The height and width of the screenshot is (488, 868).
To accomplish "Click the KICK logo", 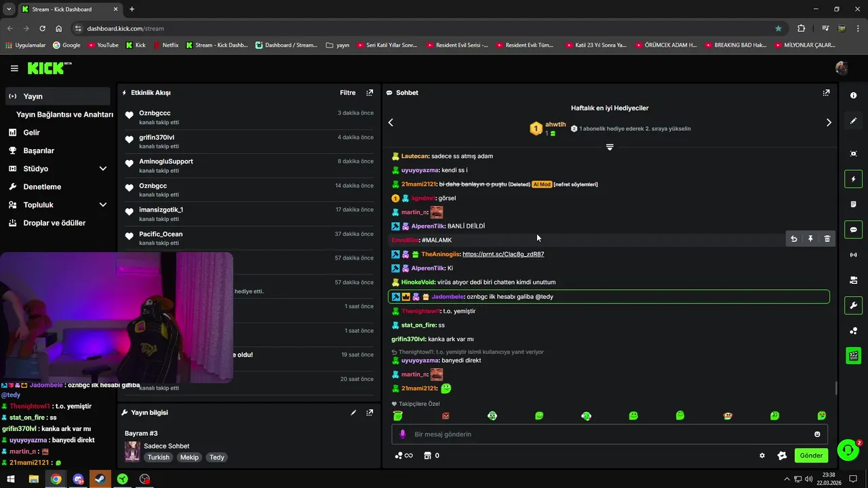I will coord(49,68).
